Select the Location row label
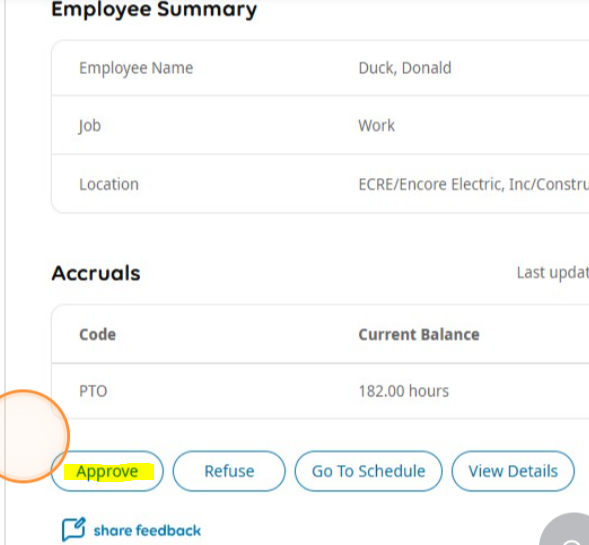Viewport: 589px width, 545px height. pos(109,184)
